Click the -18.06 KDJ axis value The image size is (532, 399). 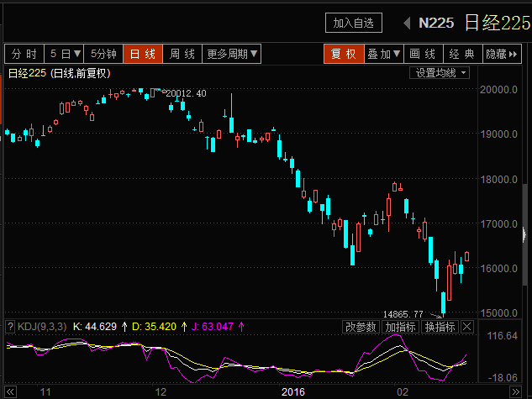503,378
